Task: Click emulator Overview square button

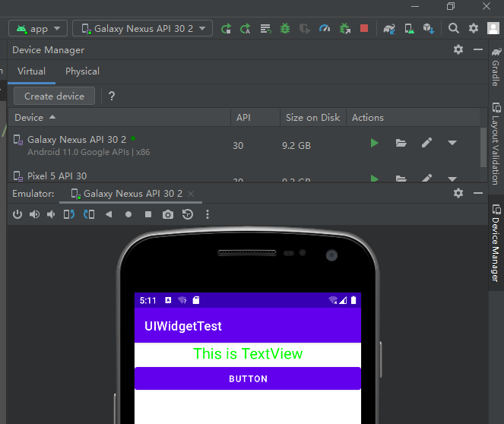Action: click(x=148, y=214)
